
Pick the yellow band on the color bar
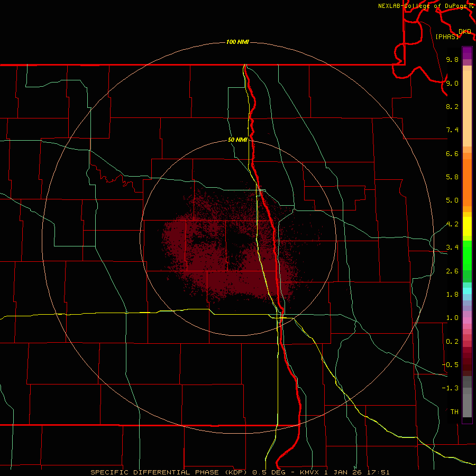click(x=467, y=226)
